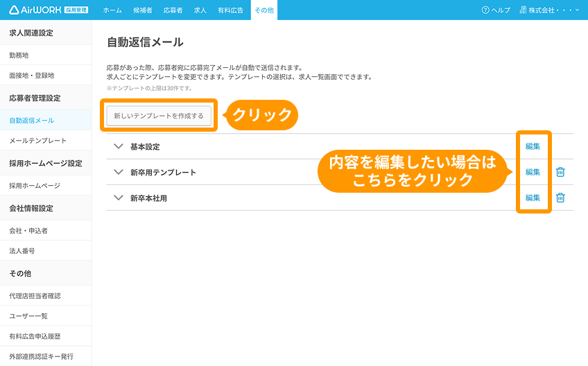Select the その他 tab
Screen dimensions: 588x366
pyautogui.click(x=264, y=10)
